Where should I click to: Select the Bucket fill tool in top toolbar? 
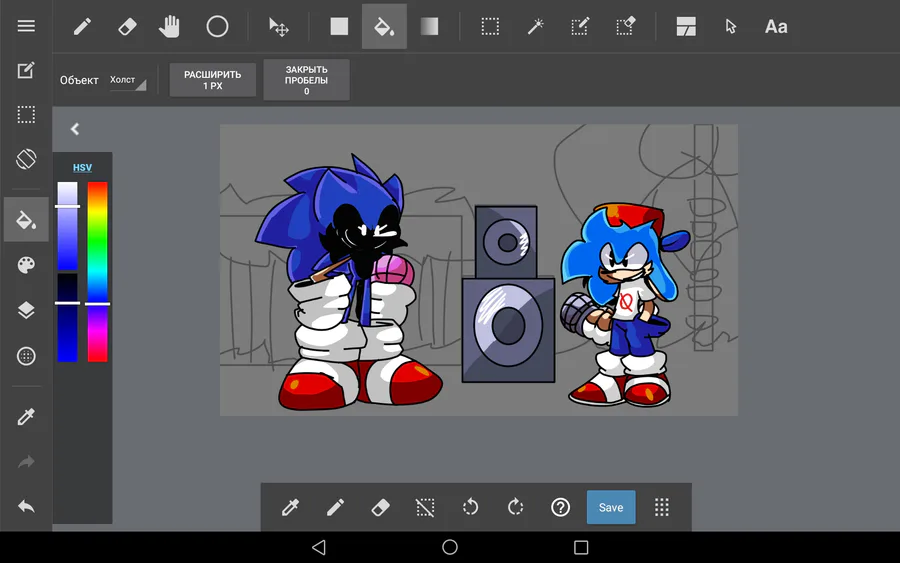[384, 26]
